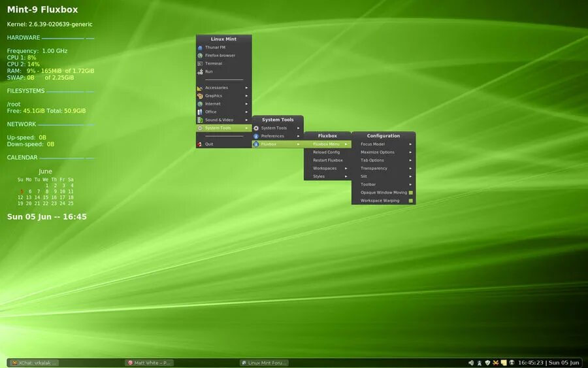Click the red Quit icon
This screenshot has width=588, height=368.
pos(200,144)
